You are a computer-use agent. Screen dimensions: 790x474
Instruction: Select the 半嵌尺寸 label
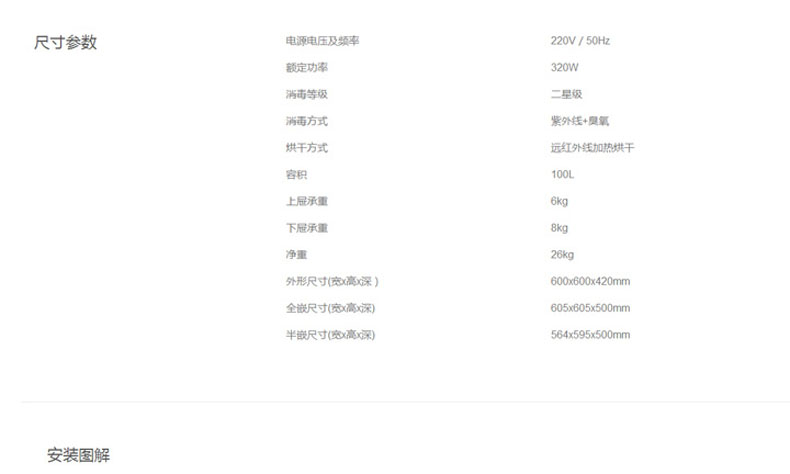329,335
